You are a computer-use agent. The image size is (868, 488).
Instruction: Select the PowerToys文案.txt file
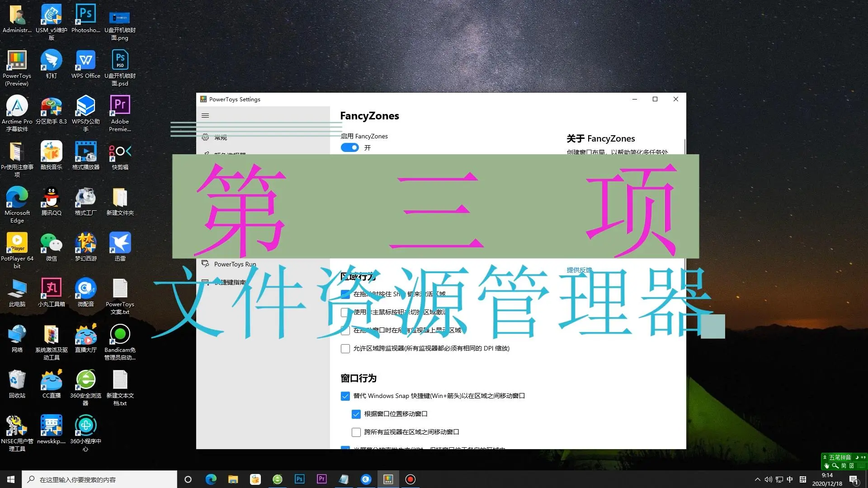click(120, 296)
